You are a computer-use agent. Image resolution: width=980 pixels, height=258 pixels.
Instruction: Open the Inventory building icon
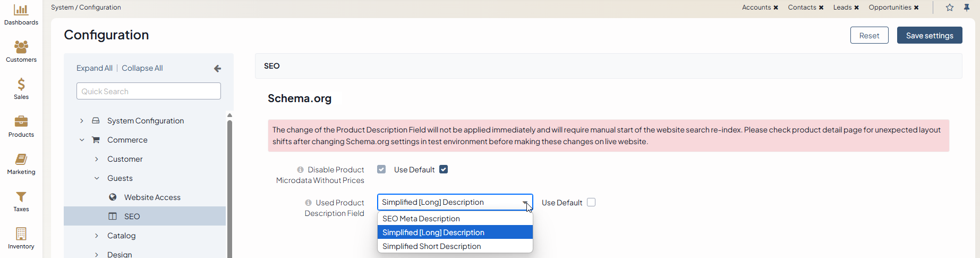click(x=21, y=234)
